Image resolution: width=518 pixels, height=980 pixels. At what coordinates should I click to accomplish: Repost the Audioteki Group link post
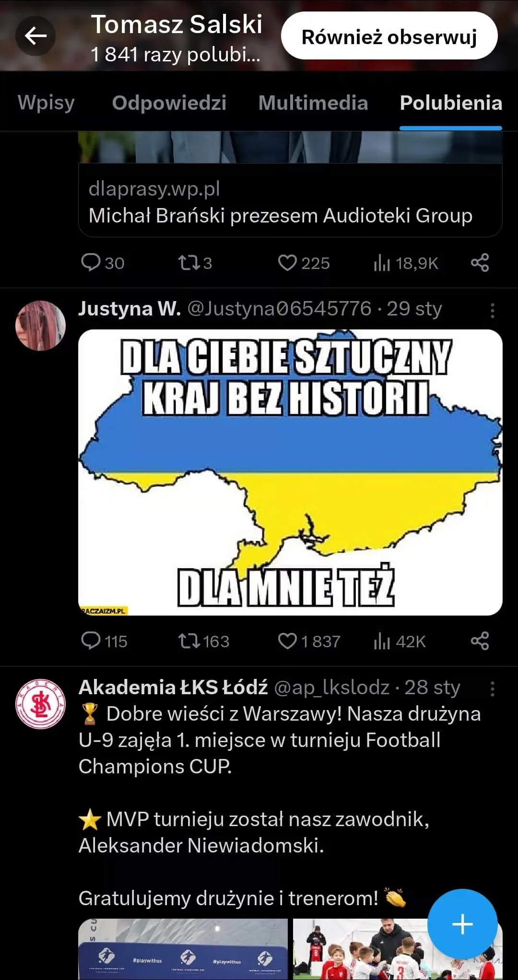click(195, 263)
